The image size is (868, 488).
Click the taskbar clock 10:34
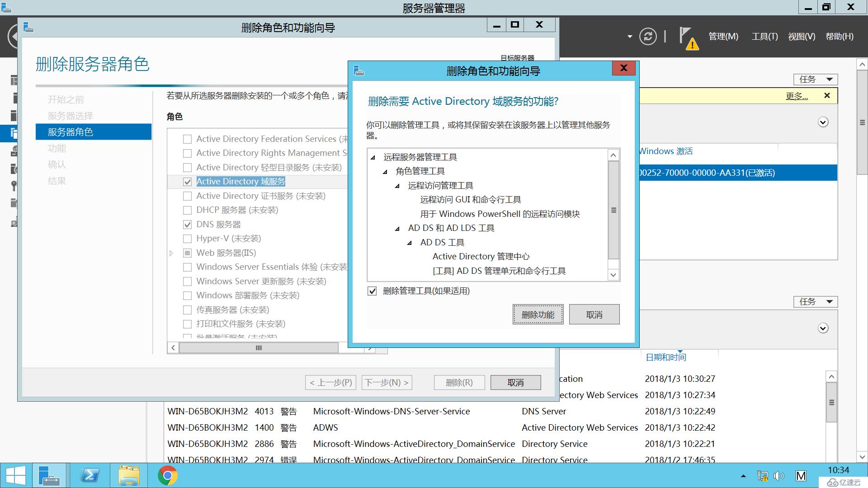pyautogui.click(x=839, y=470)
